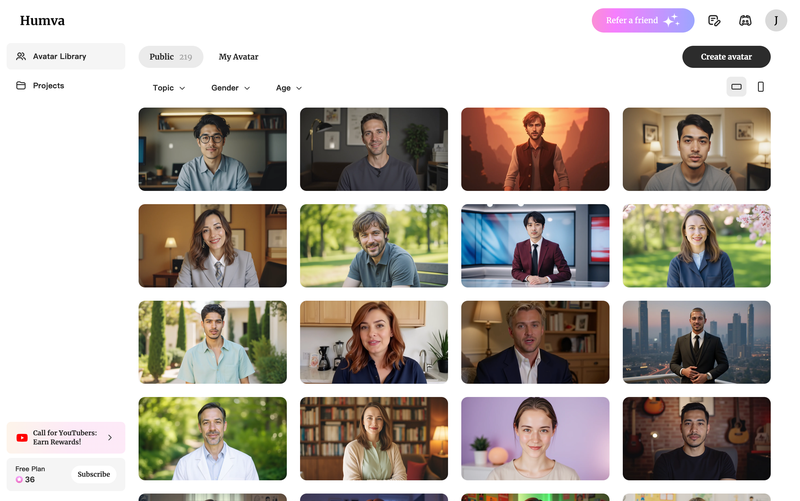Select landscape orientation view icon

(x=736, y=87)
